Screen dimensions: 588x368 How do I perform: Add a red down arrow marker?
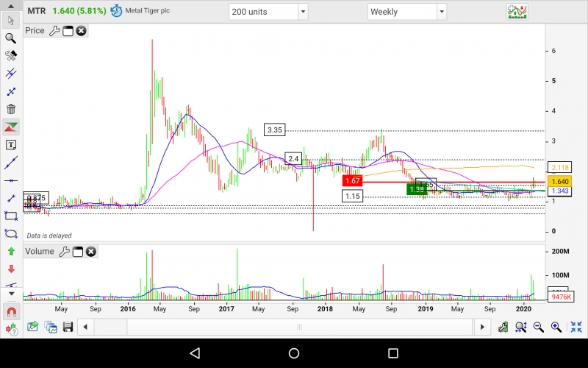pos(11,269)
